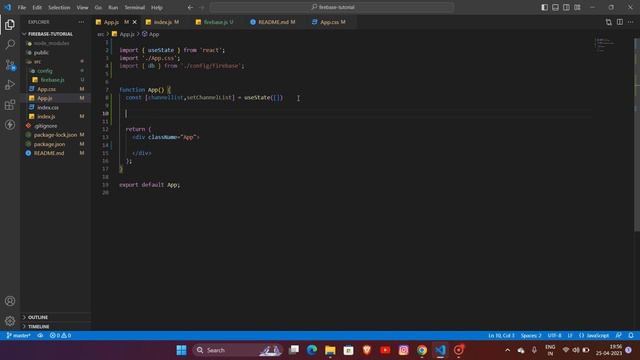The image size is (640, 360).
Task: Toggle the bottom panel
Action: tap(556, 7)
